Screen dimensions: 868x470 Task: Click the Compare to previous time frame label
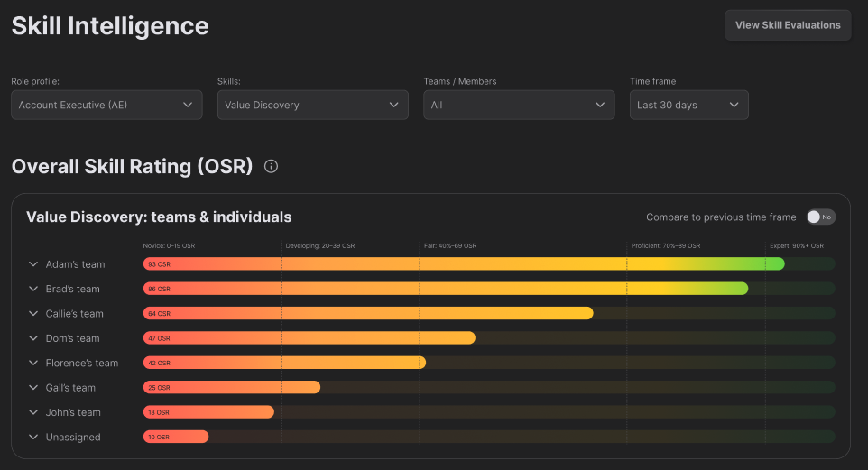coord(721,217)
